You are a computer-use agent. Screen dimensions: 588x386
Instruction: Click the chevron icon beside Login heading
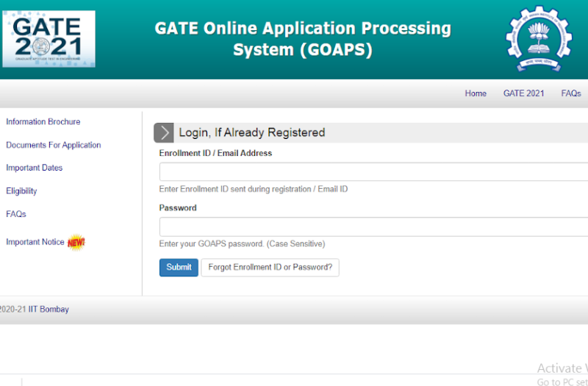tap(164, 133)
